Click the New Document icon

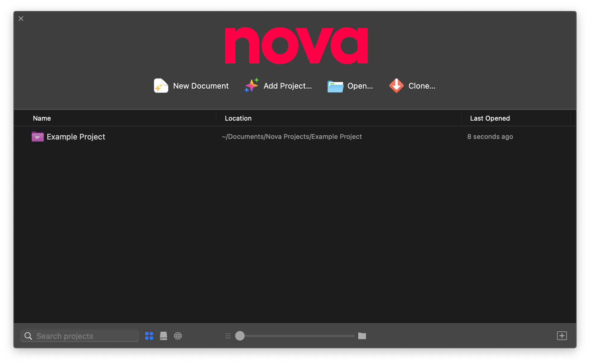[161, 86]
